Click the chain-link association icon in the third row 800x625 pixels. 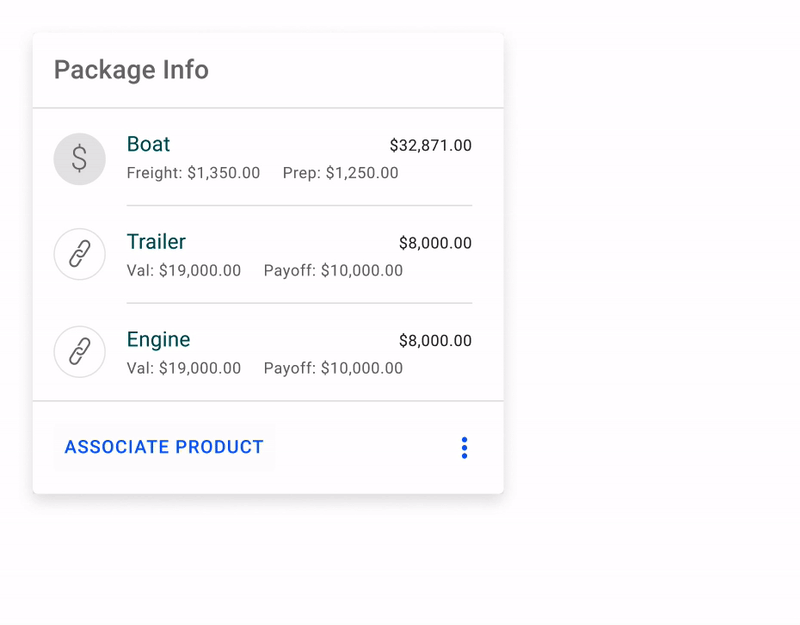click(x=79, y=352)
